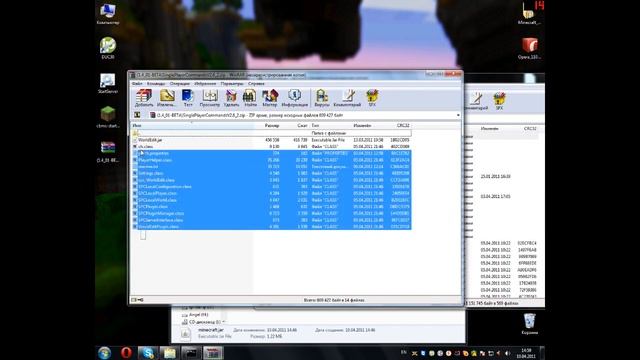Screen dimensions: 640x360
Task: Select Angel (H:) drive in Explorer window
Action: 196,315
